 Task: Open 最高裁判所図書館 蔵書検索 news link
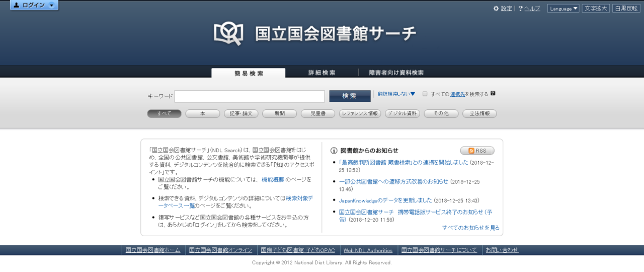click(404, 163)
